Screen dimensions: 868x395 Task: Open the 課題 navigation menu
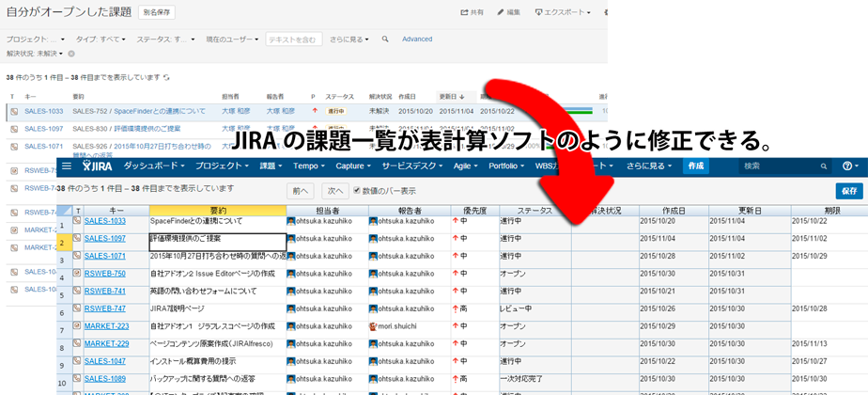pos(271,166)
